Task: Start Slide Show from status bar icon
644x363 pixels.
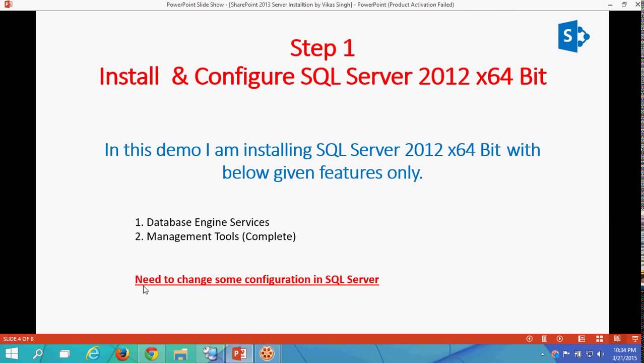Action: point(635,339)
